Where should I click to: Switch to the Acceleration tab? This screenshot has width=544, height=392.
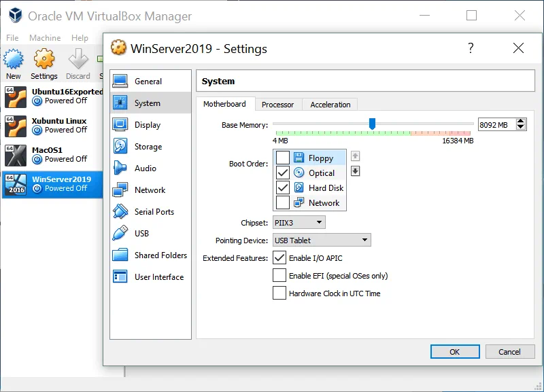click(330, 105)
